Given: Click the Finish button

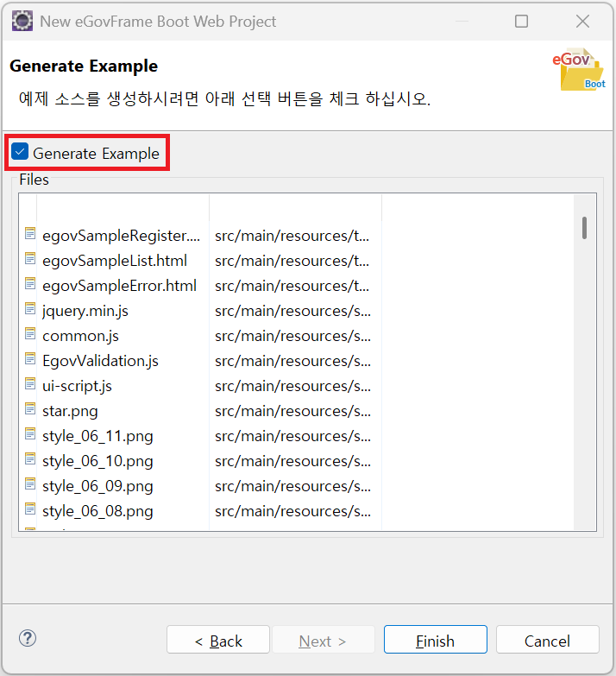Looking at the screenshot, I should pyautogui.click(x=435, y=640).
